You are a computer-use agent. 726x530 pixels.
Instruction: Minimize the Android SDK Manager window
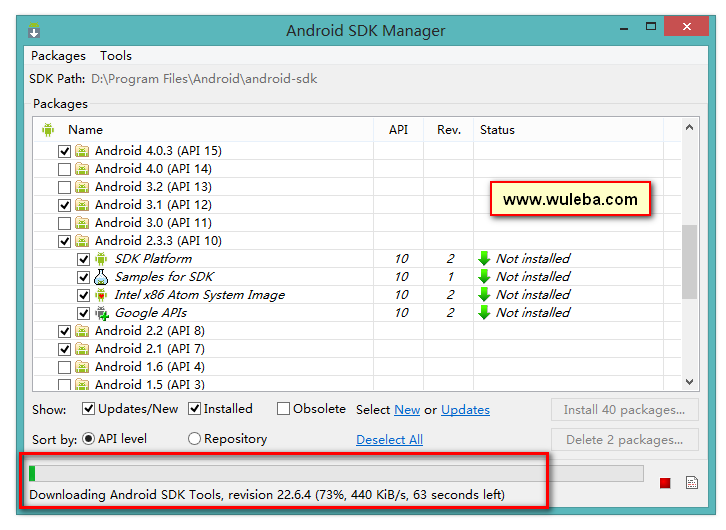coord(624,29)
